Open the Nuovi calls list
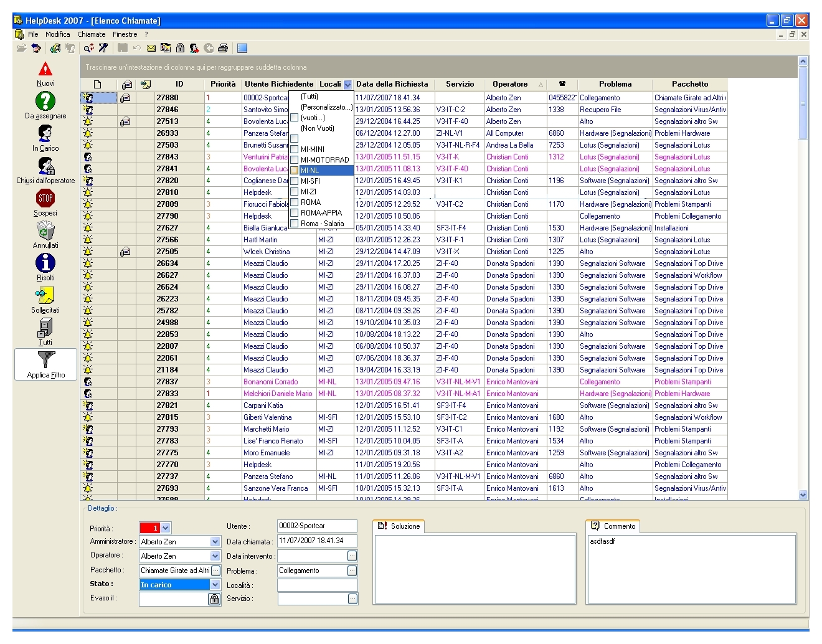The height and width of the screenshot is (644, 822). coord(45,74)
